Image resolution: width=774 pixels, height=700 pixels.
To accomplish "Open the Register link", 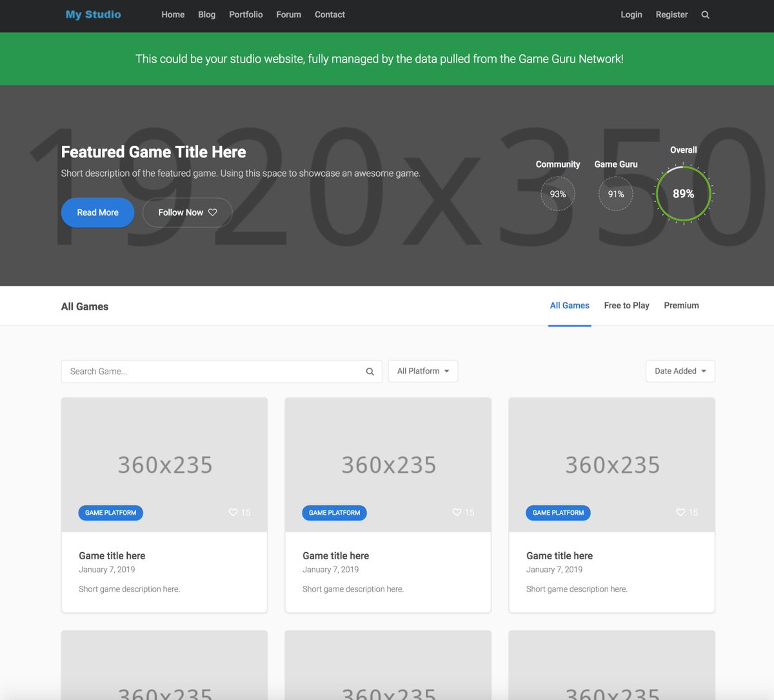I will (x=671, y=14).
